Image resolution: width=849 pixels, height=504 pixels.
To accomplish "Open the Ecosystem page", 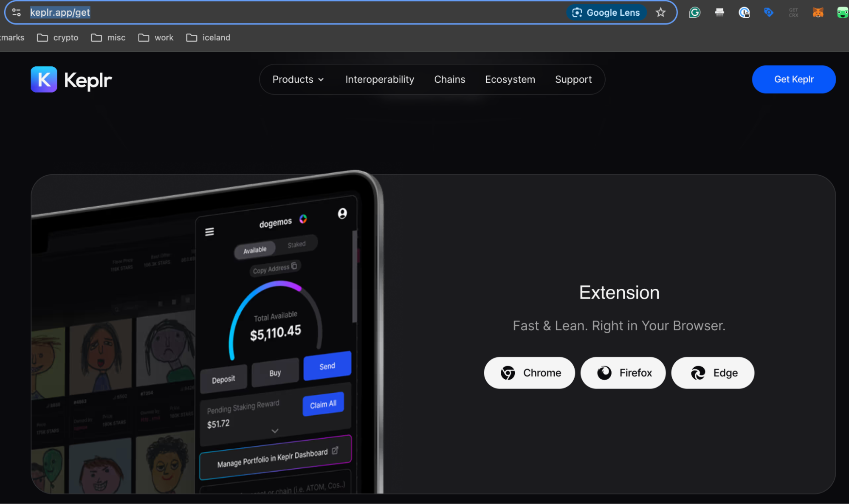I will [510, 79].
